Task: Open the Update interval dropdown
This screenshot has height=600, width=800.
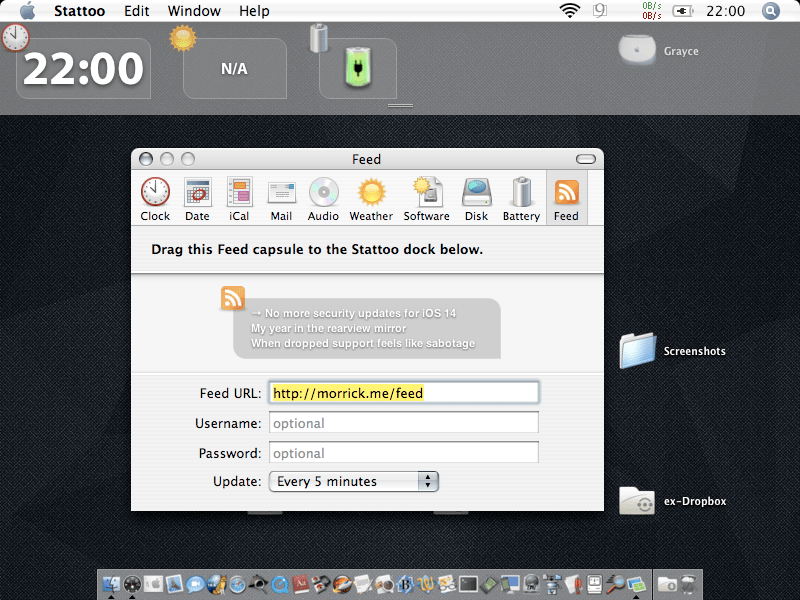Action: (x=354, y=481)
